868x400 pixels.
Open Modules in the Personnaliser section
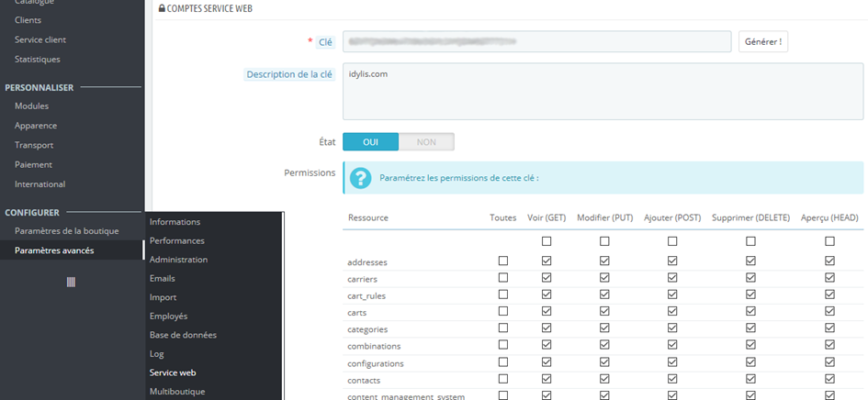pos(31,106)
